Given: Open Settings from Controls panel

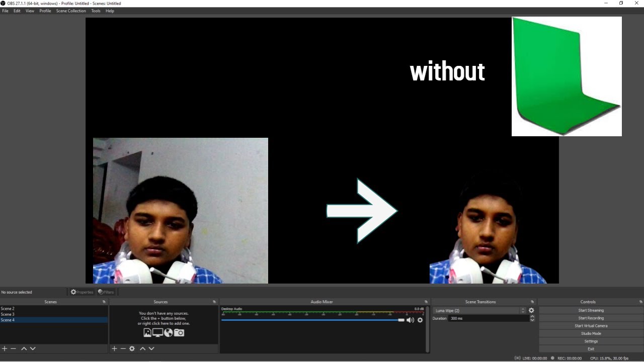Looking at the screenshot, I should pos(591,341).
